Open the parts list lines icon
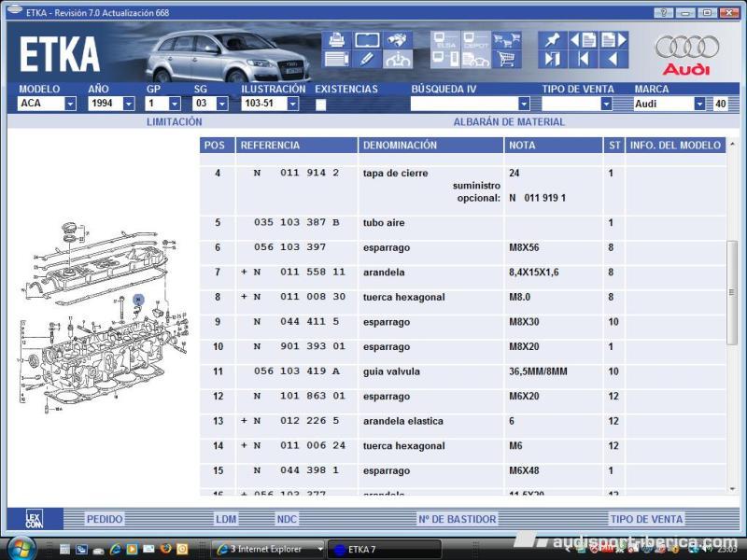This screenshot has width=747, height=560. point(337,60)
